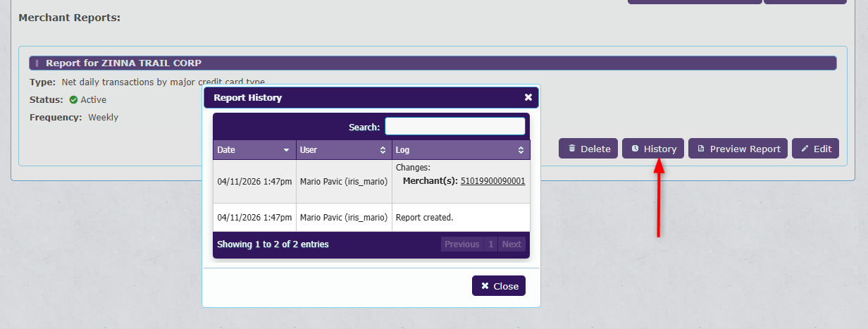
Task: Dismiss Report History with the title bar X
Action: click(x=528, y=97)
